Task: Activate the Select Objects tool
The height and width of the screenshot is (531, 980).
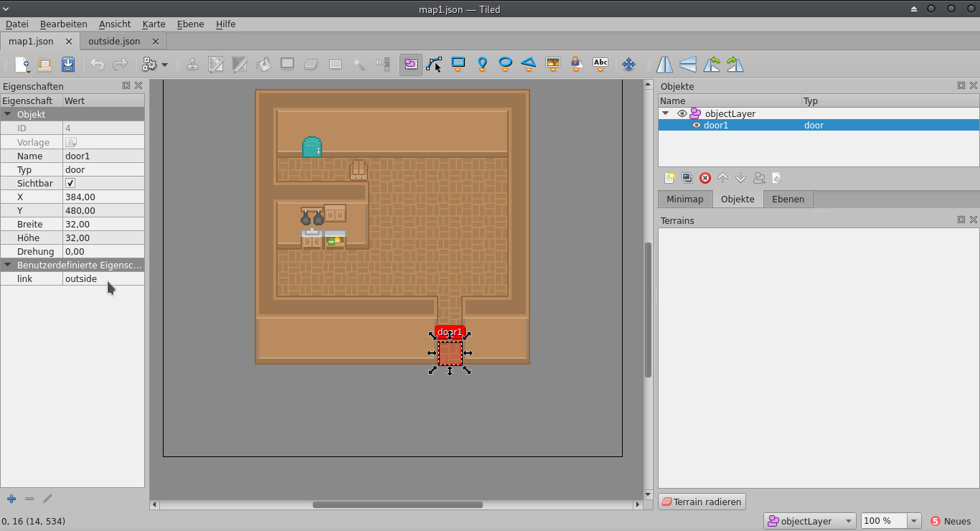Action: pyautogui.click(x=410, y=65)
